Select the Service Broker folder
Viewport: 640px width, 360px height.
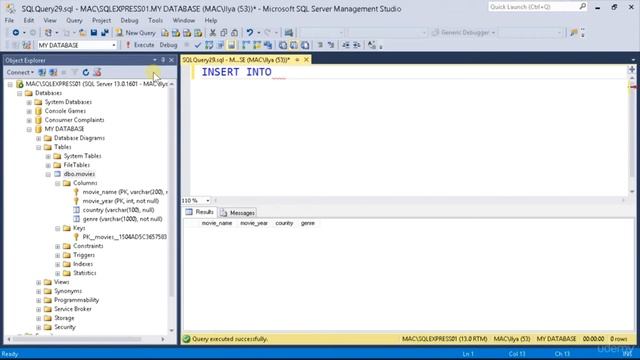(73, 309)
